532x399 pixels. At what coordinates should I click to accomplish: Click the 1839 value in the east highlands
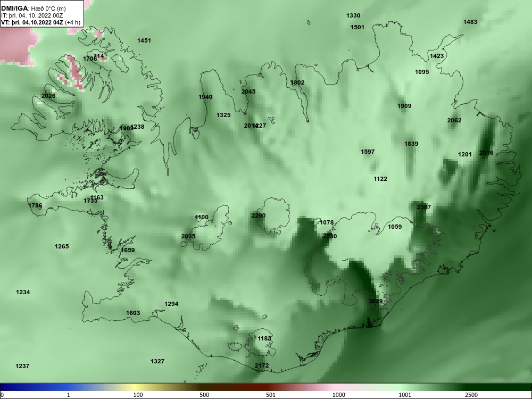coord(411,144)
